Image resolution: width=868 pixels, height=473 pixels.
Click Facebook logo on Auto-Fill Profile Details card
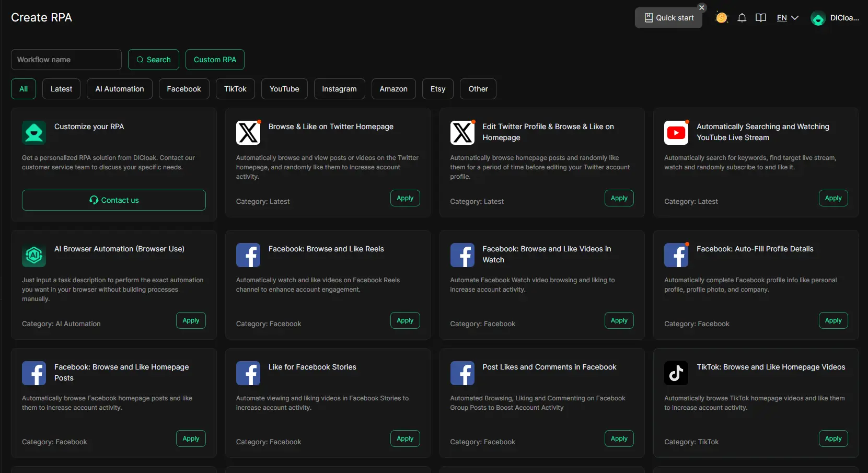[676, 255]
